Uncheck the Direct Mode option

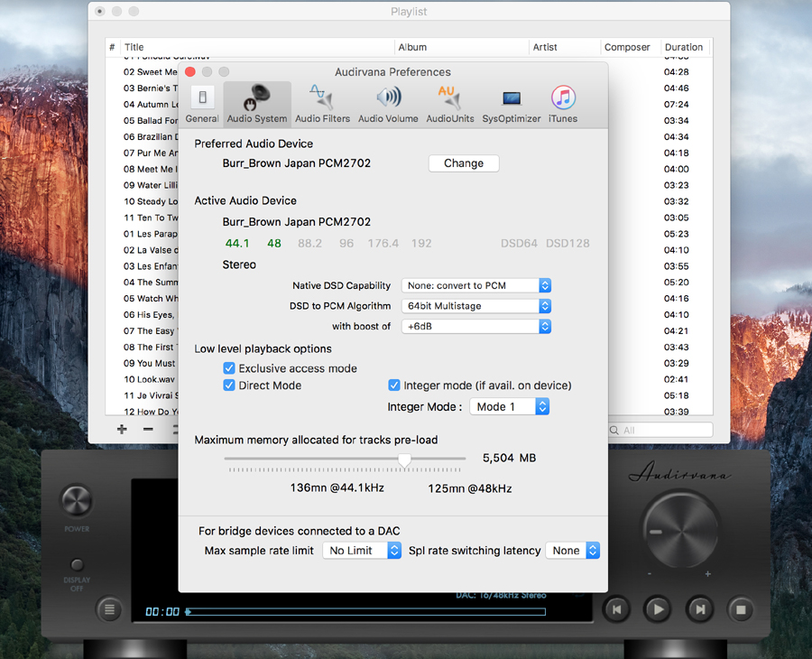pos(229,385)
